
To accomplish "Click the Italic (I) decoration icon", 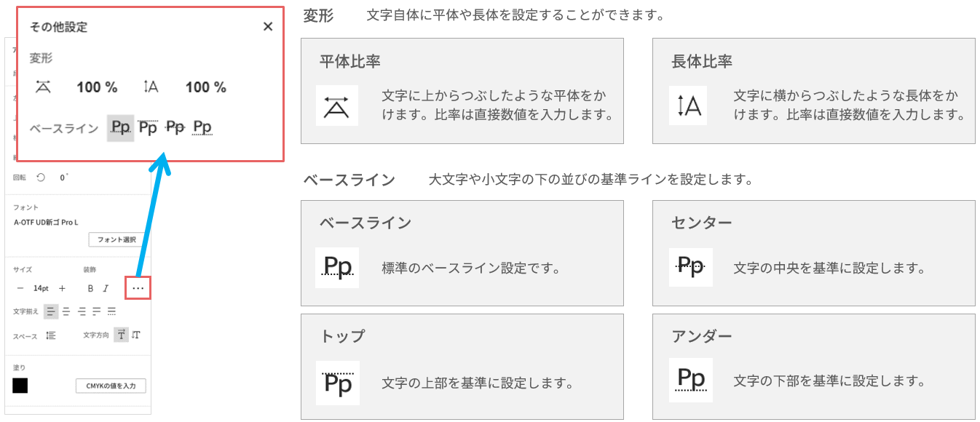I will (106, 289).
